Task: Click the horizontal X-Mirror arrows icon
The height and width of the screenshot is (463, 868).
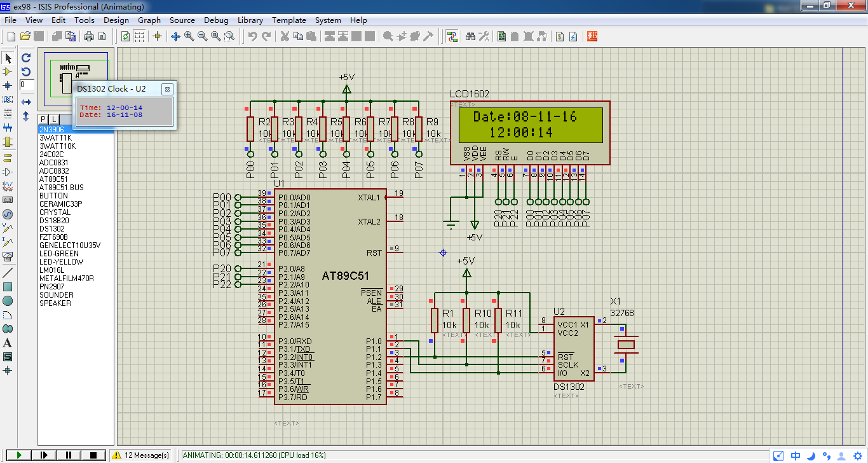Action: [26, 102]
